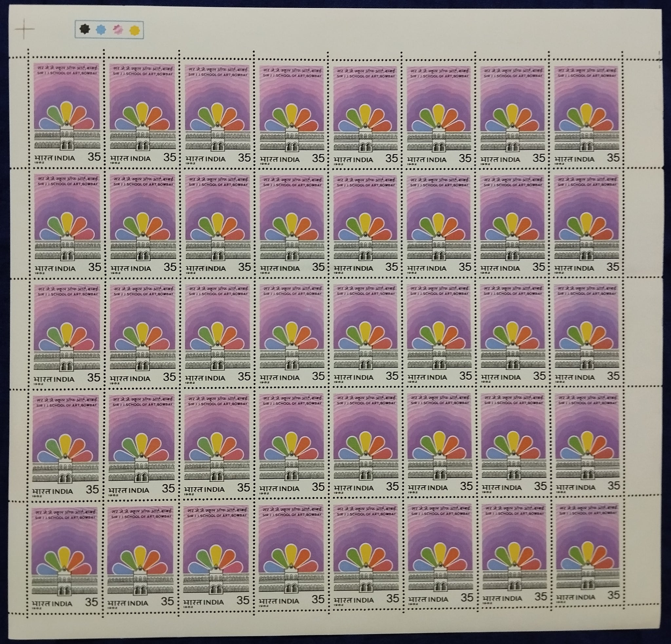Image resolution: width=671 pixels, height=644 pixels.
Task: Click the orange petal on second row's seventh stamp
Action: 525,226
